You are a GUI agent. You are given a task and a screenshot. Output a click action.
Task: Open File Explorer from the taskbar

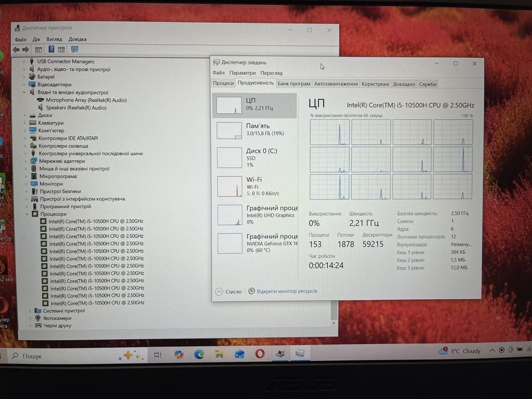(219, 355)
